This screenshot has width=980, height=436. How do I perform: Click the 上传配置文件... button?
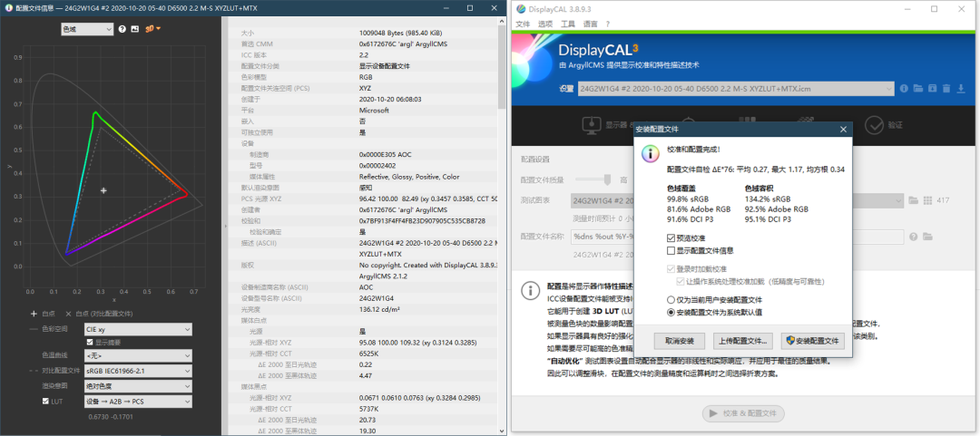(743, 341)
